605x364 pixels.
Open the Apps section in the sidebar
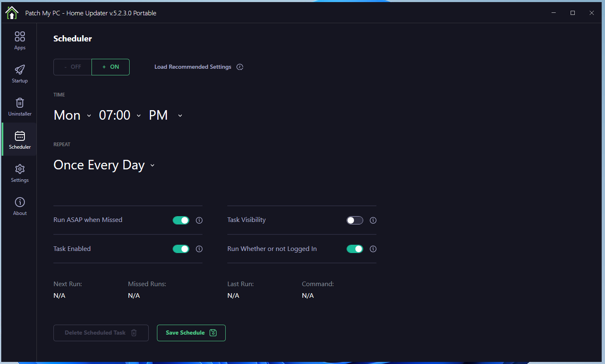20,41
